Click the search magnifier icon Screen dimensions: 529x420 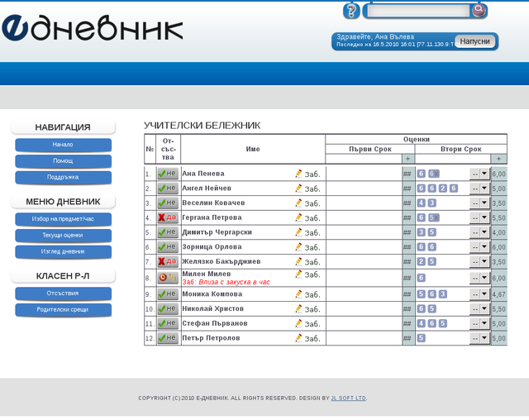(479, 11)
